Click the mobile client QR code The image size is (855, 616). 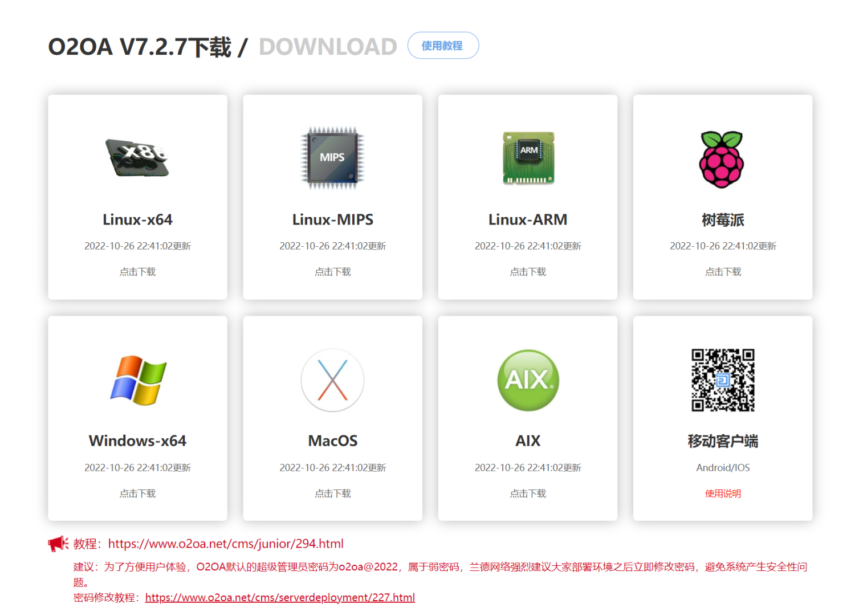point(723,380)
